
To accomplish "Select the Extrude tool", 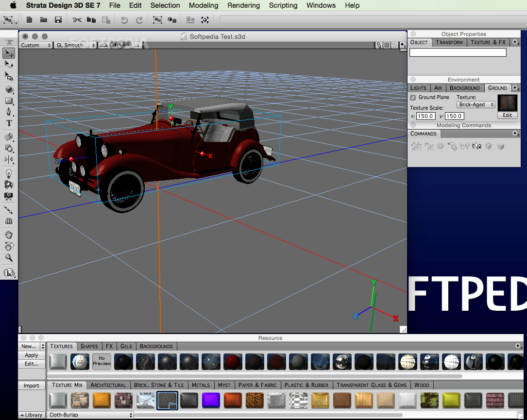I will coord(9,137).
